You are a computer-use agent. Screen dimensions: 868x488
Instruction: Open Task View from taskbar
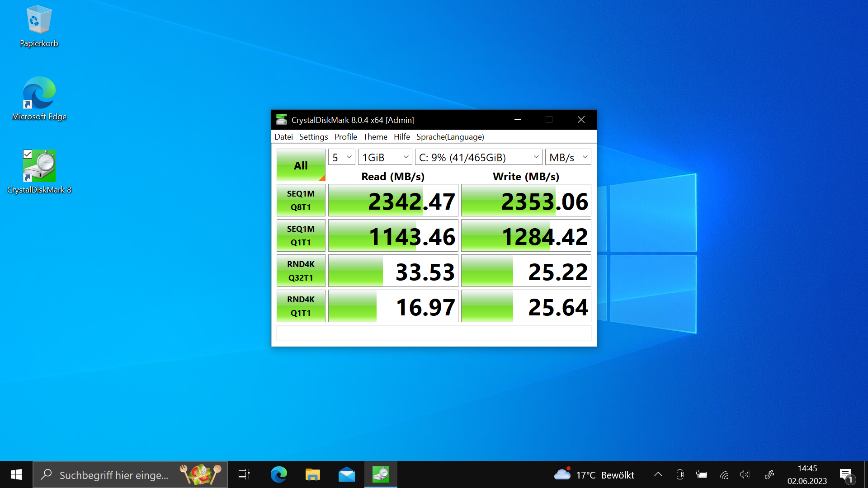[x=244, y=474]
